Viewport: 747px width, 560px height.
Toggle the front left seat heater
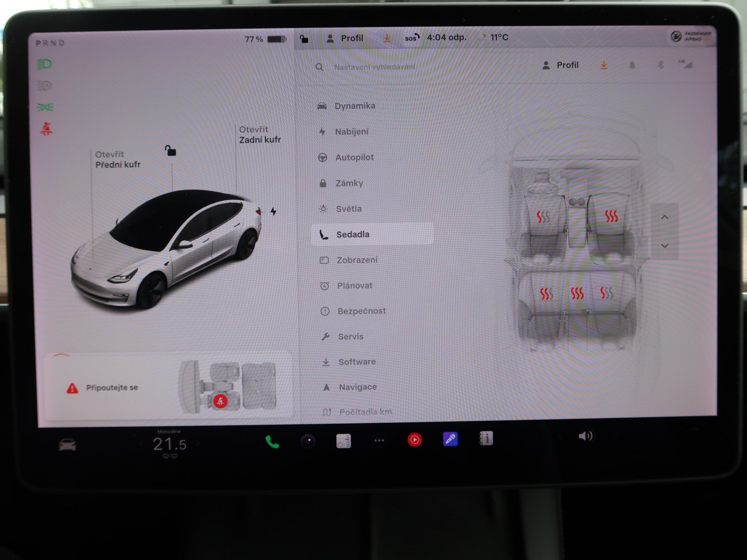[x=543, y=217]
